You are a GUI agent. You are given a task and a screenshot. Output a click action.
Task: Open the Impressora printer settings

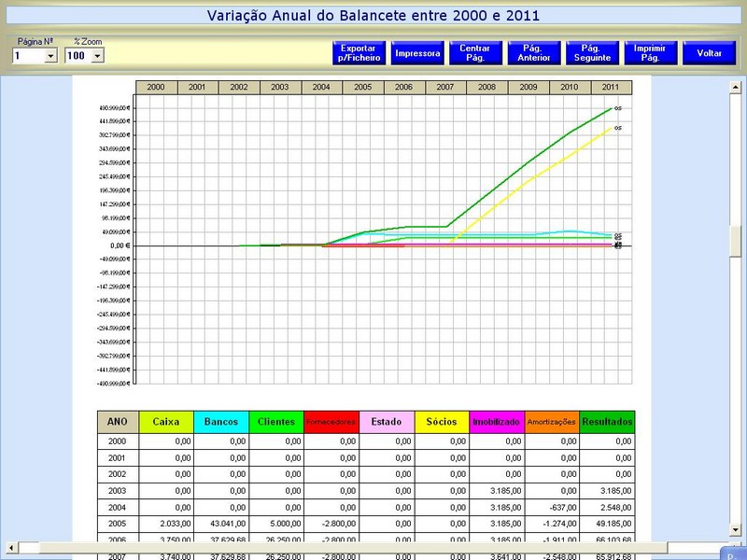[417, 53]
